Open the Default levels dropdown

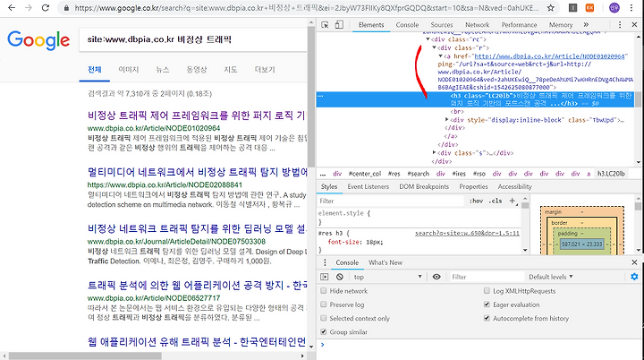[551, 277]
